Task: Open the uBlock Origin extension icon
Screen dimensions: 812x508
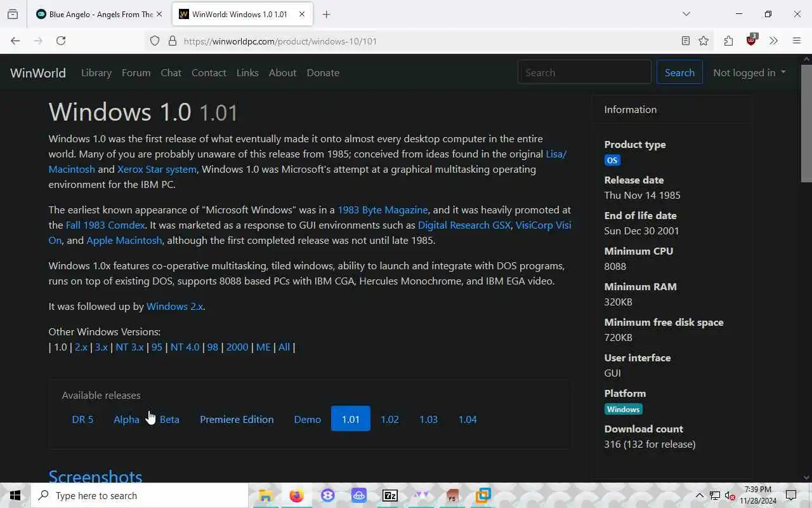Action: (x=752, y=40)
